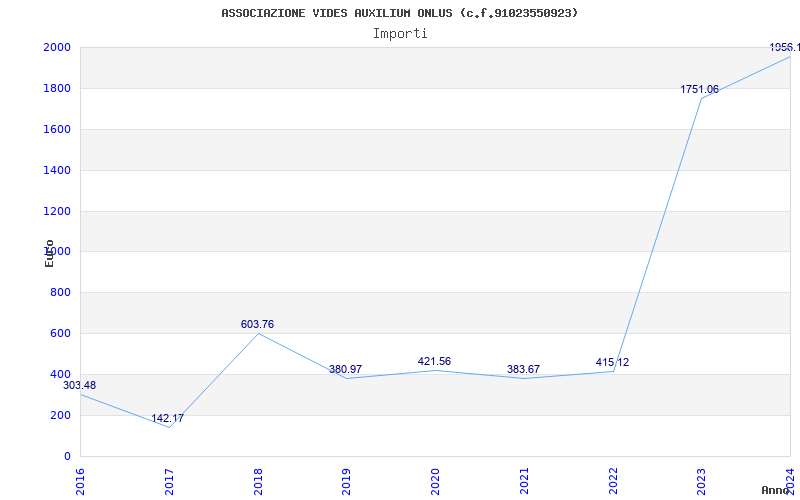Image resolution: width=800 pixels, height=500 pixels.
Task: Select the 1956.1 data label for 2024
Action: tap(784, 47)
